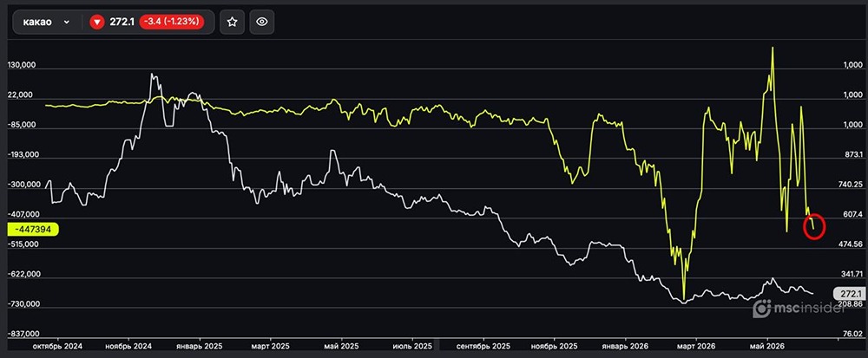The width and height of the screenshot is (868, 358).
Task: Click the ноябрь 2025 date label
Action: [554, 347]
